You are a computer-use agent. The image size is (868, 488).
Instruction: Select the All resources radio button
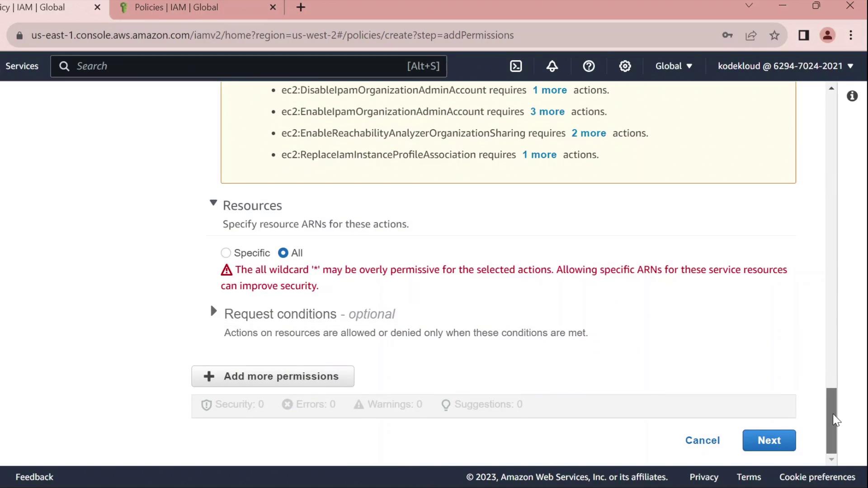pyautogui.click(x=283, y=253)
